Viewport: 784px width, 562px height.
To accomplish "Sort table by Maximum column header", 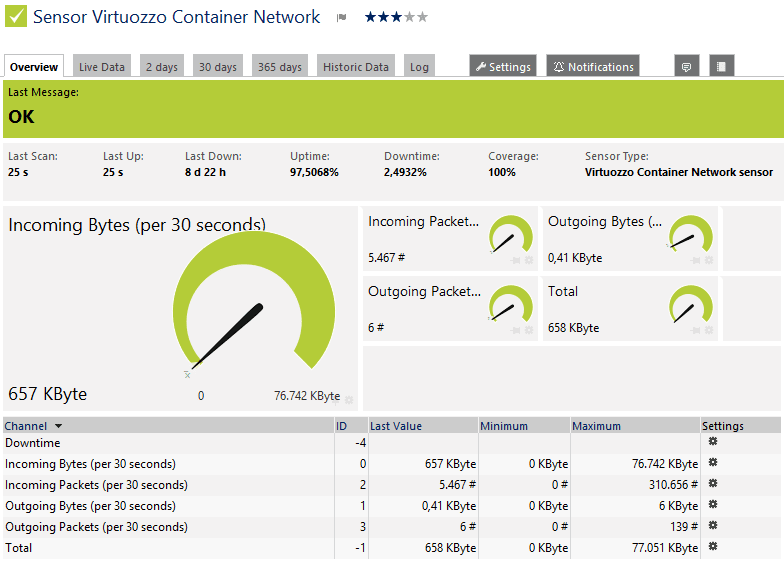I will click(596, 426).
